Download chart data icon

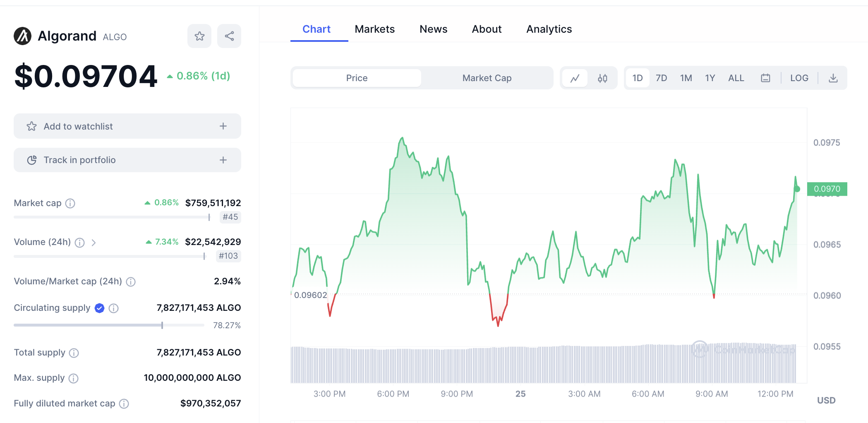833,78
